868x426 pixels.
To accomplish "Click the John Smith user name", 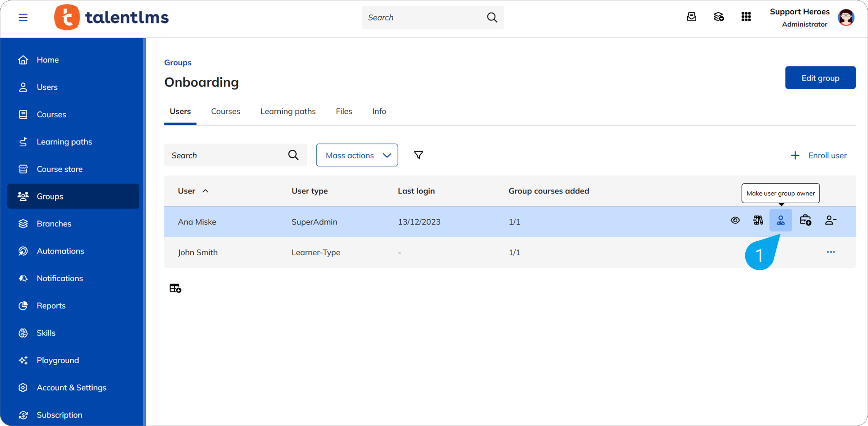I will click(x=198, y=252).
